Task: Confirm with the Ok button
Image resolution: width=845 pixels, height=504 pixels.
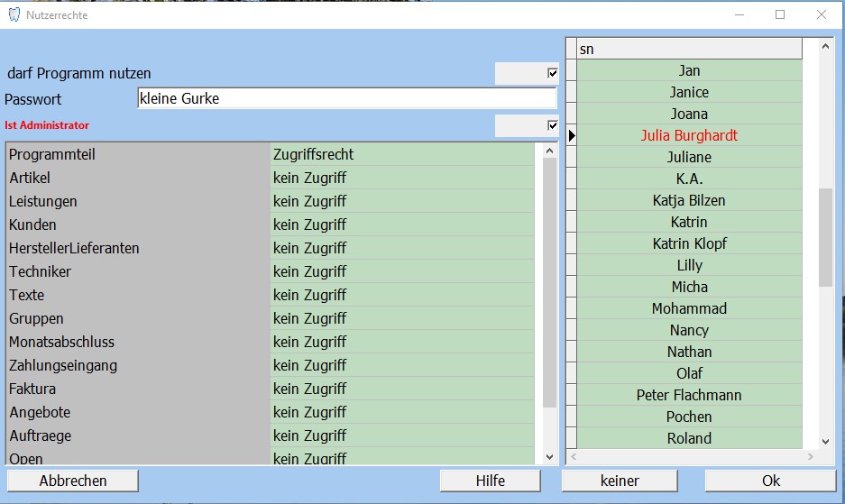Action: (x=770, y=481)
